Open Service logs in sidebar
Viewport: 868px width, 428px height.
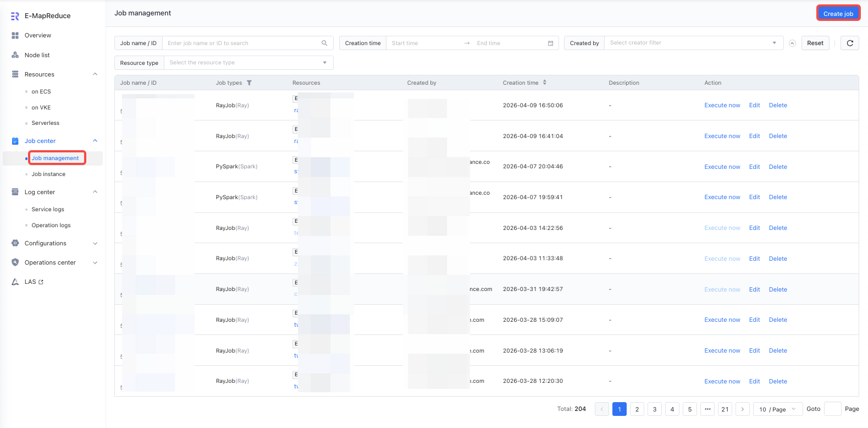point(48,210)
